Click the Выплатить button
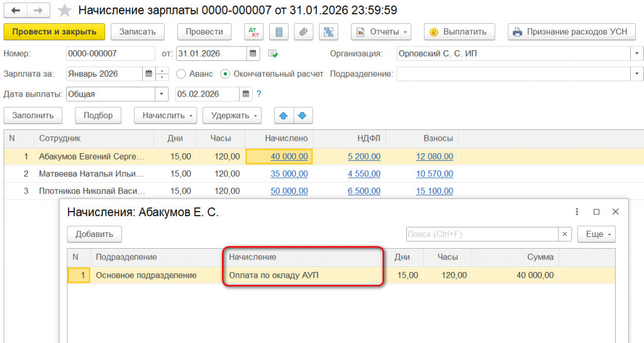 point(459,32)
